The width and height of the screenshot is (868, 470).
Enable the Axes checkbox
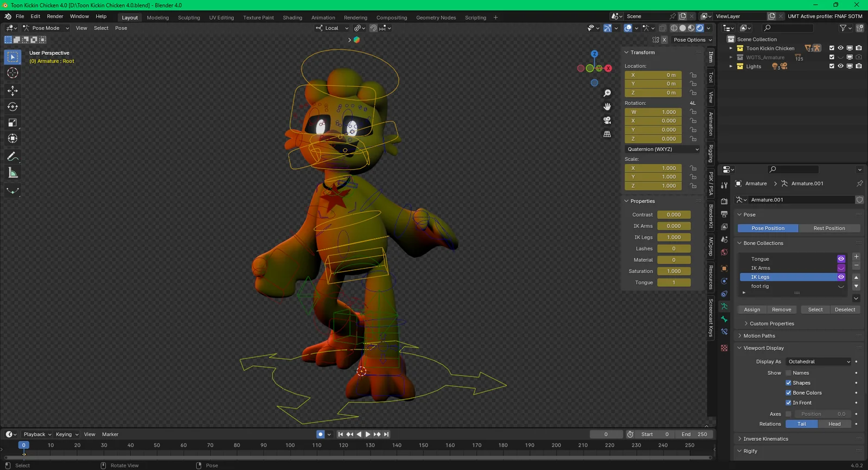coord(788,414)
